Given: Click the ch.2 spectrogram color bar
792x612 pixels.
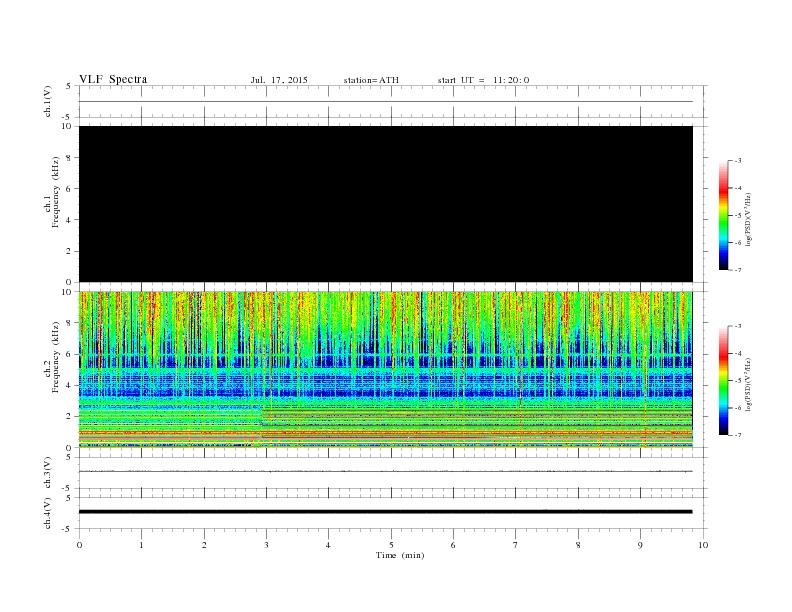Looking at the screenshot, I should [723, 380].
